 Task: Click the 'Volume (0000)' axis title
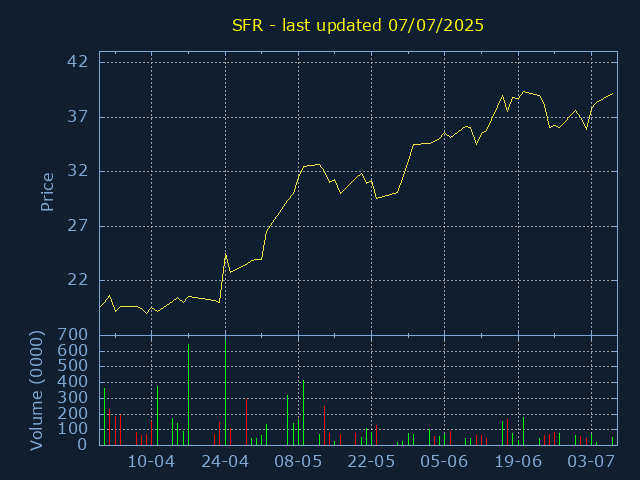tap(36, 391)
